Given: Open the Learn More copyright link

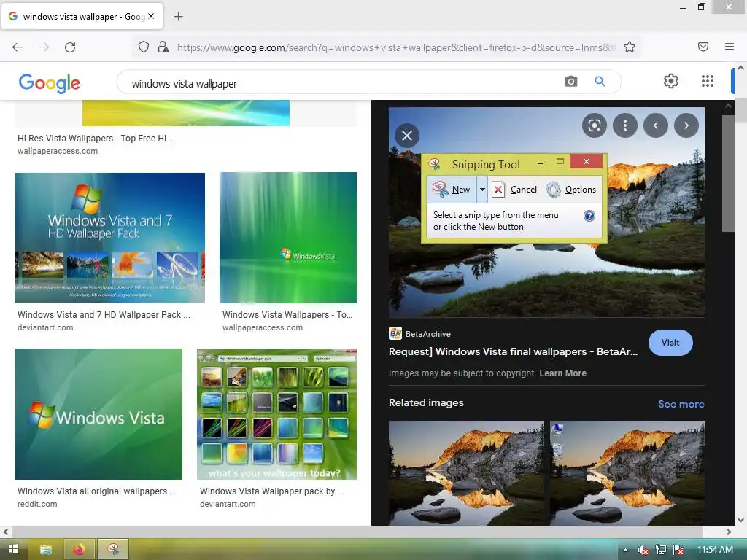Looking at the screenshot, I should pos(562,373).
